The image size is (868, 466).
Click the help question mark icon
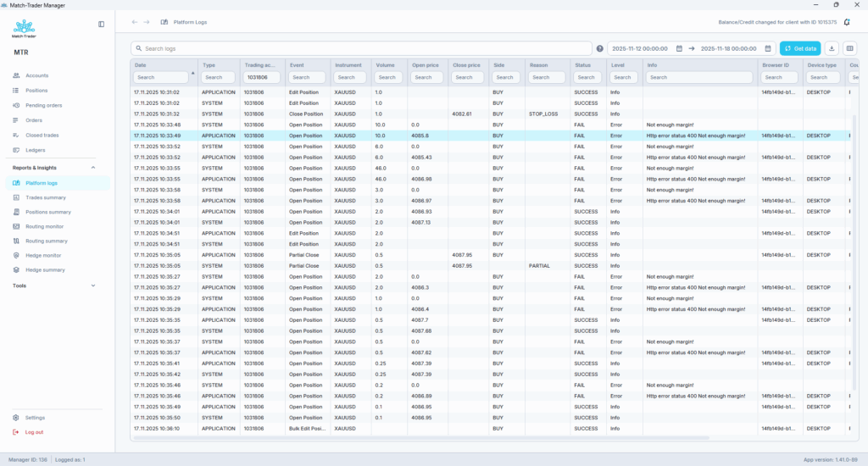[600, 49]
